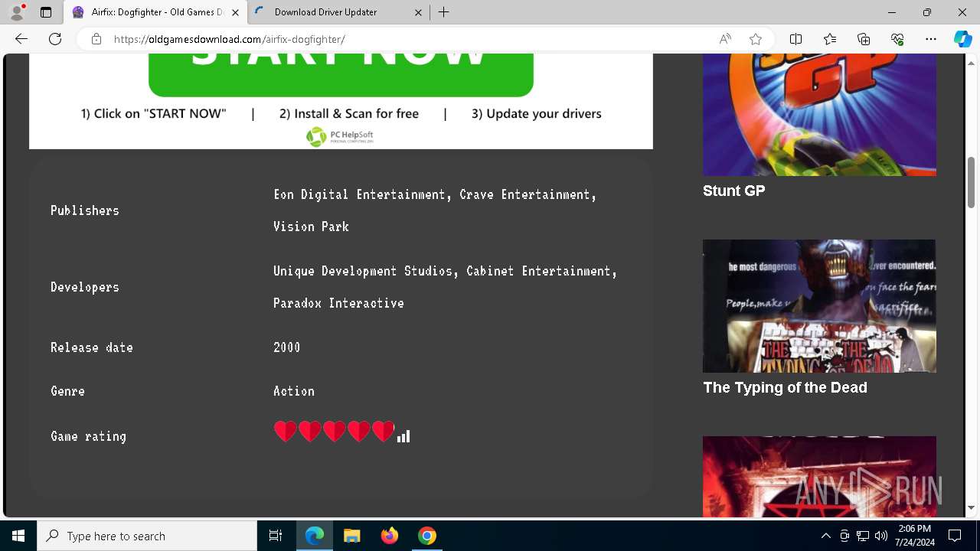
Task: Launch Firefox from the taskbar
Action: click(x=389, y=536)
